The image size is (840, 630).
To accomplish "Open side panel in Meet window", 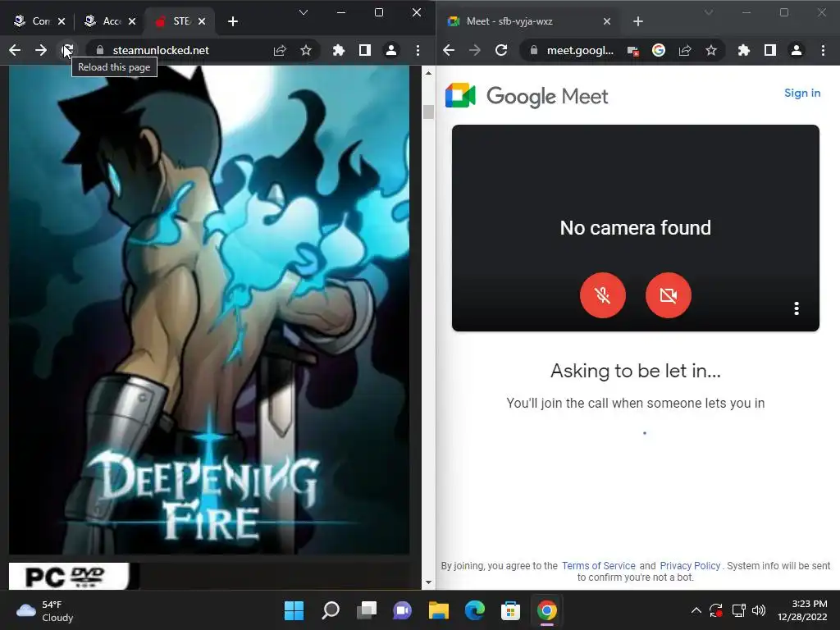I will coord(769,50).
